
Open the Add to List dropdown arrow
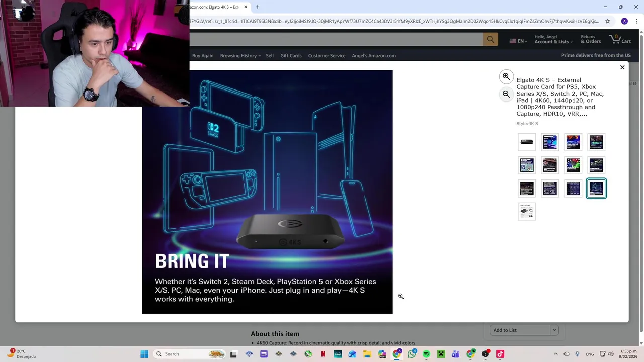(x=554, y=330)
